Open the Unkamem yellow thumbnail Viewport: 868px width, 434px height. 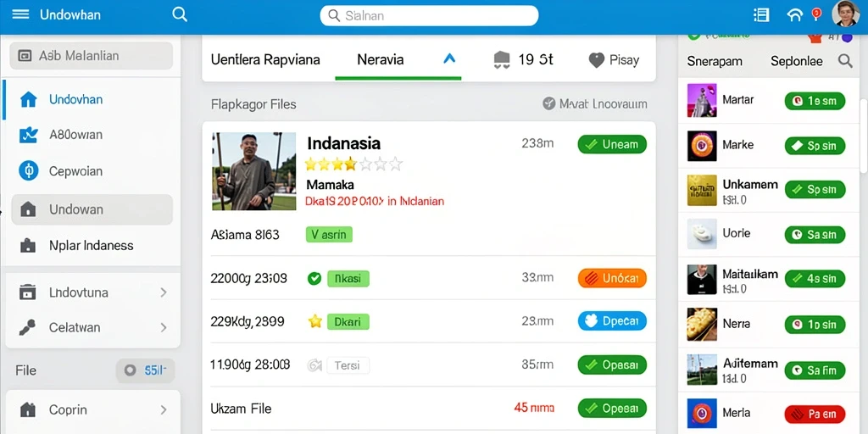pos(702,191)
